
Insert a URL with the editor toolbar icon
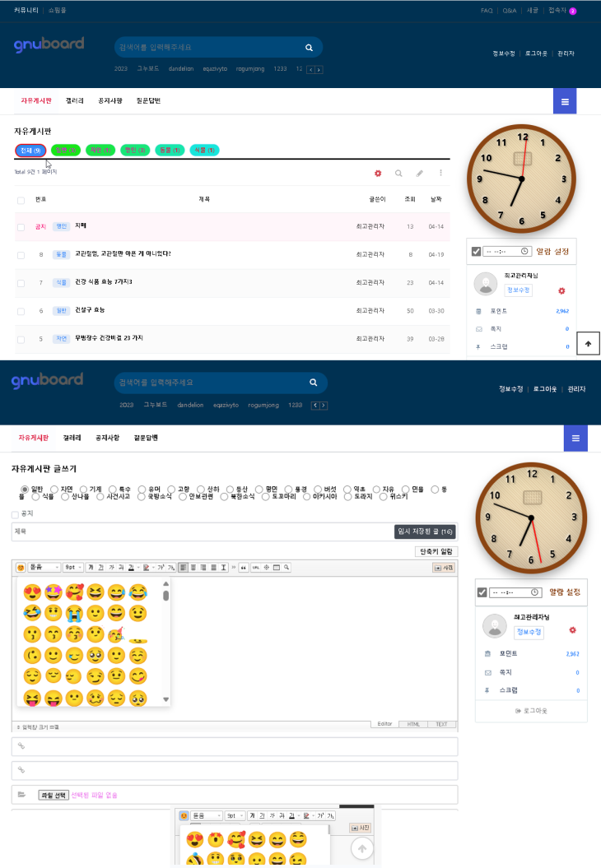(256, 568)
